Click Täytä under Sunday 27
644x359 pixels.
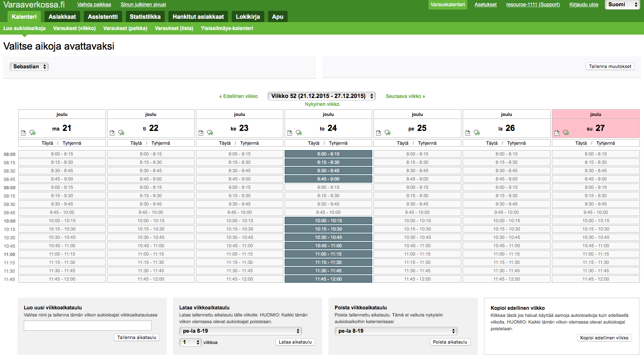click(x=581, y=143)
